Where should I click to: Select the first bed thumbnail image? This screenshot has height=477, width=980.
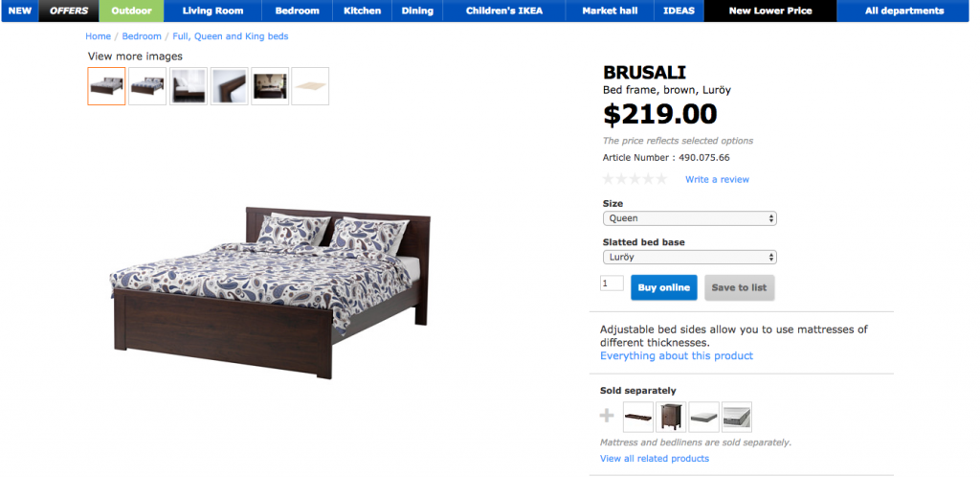tap(106, 86)
